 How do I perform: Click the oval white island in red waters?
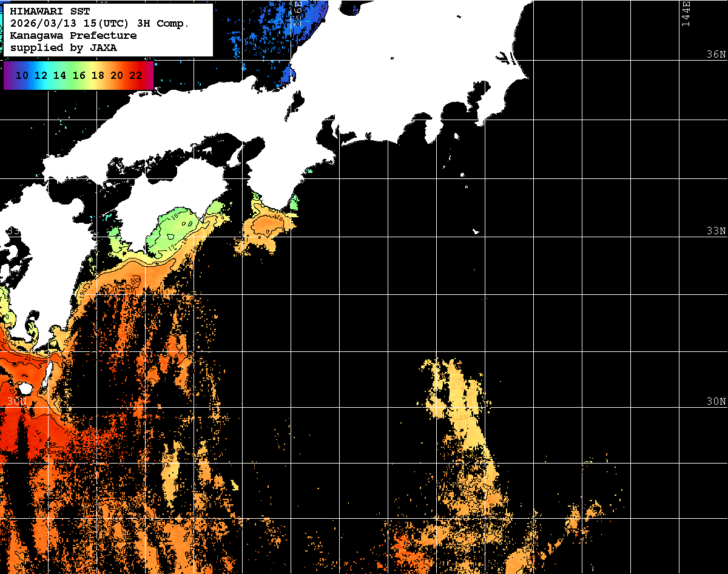[25, 387]
